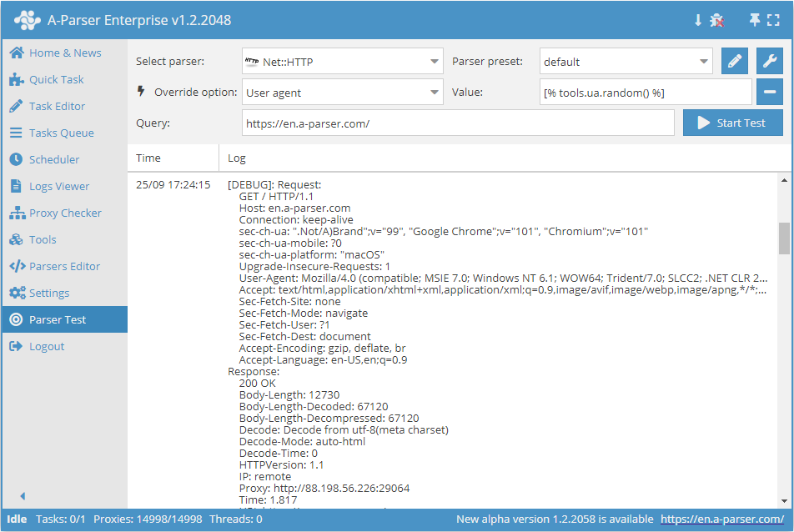Follow the en.a-parser.com link in status bar

pos(721,519)
